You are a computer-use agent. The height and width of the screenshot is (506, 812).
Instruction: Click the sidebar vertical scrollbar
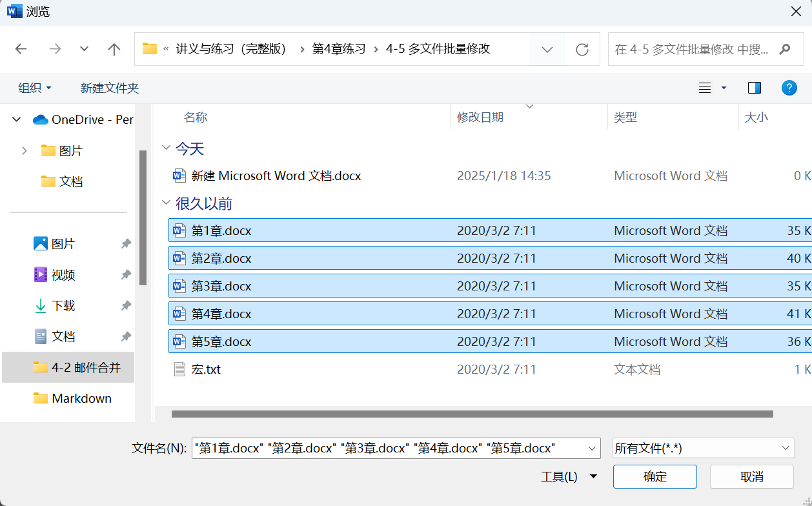143,218
